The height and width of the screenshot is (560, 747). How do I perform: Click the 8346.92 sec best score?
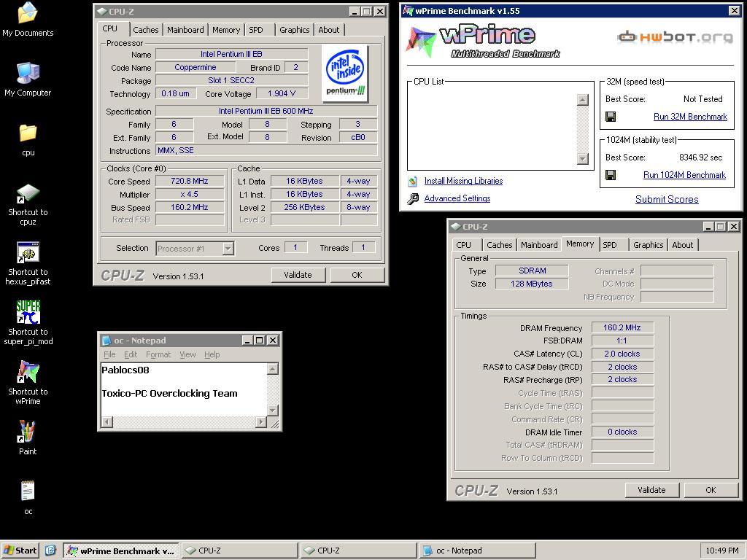pyautogui.click(x=700, y=157)
